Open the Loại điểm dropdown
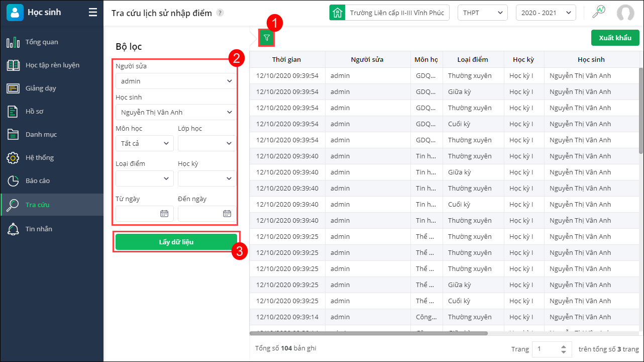This screenshot has width=644, height=362. (145, 178)
